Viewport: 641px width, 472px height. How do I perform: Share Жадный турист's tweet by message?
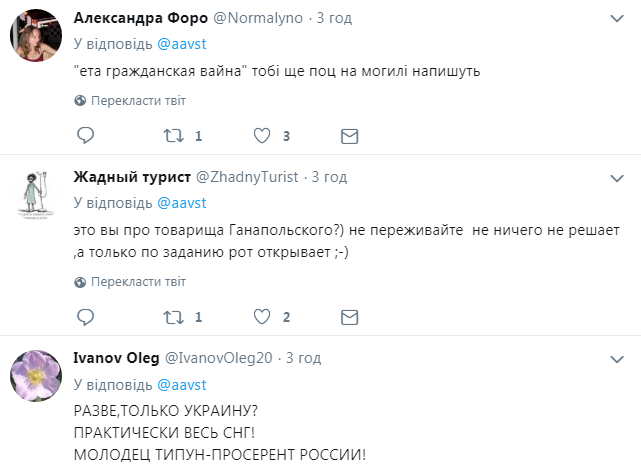pyautogui.click(x=349, y=317)
